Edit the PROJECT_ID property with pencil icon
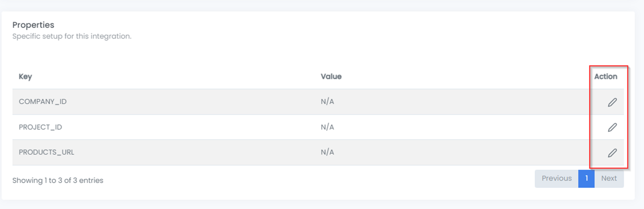This screenshot has width=644, height=209. click(x=612, y=127)
